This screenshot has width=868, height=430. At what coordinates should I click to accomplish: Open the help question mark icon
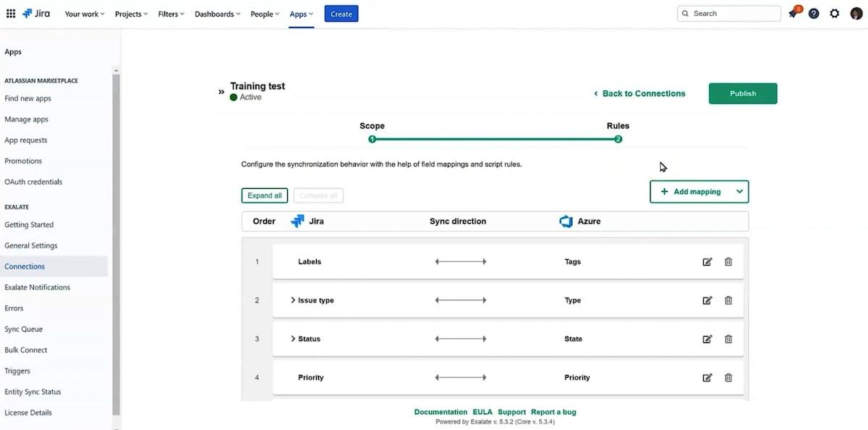[x=814, y=14]
